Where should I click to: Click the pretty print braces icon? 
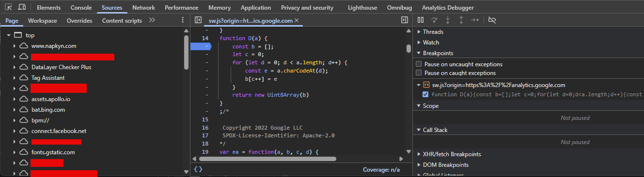coord(198,170)
